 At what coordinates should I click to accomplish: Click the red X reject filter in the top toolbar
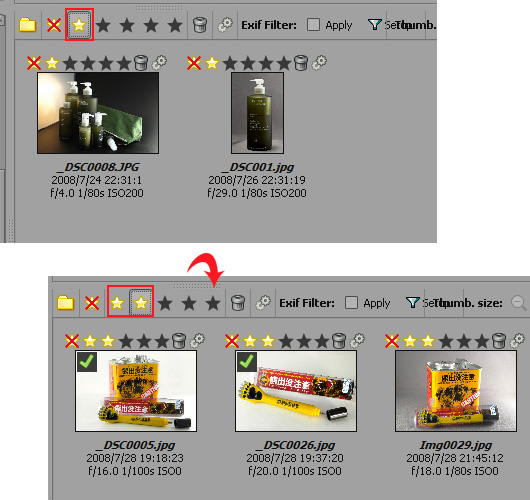54,25
